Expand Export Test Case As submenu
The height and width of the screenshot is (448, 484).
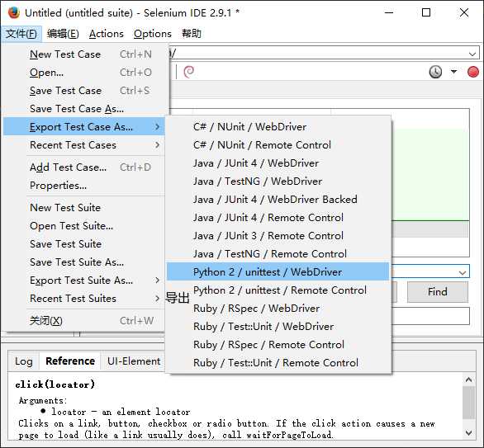click(x=84, y=127)
